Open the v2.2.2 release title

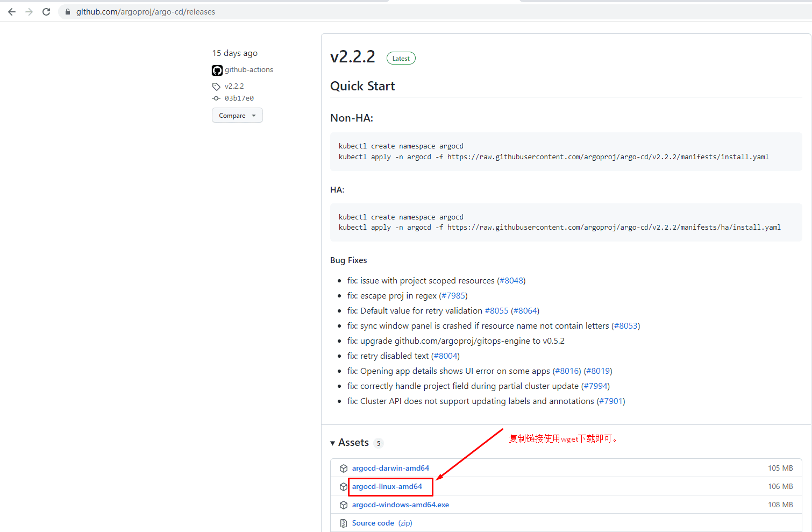tap(353, 56)
